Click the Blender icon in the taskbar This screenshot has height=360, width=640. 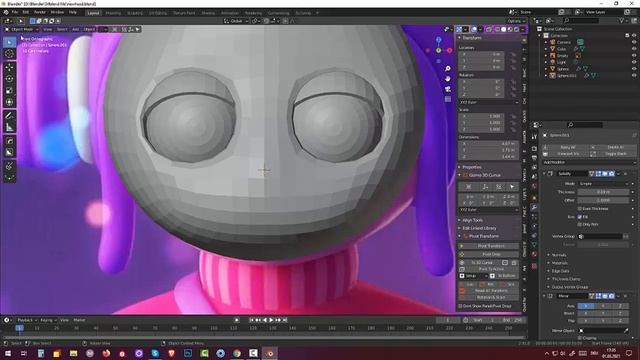[270, 353]
